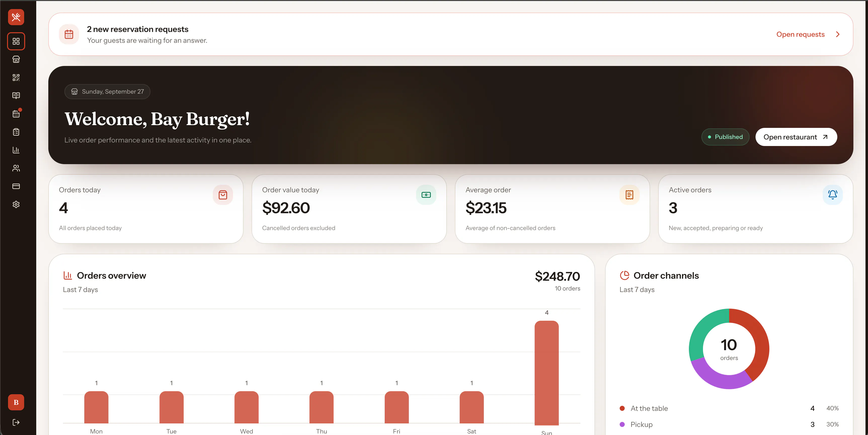Click the 40% value for At the table
868x435 pixels.
pyautogui.click(x=832, y=408)
